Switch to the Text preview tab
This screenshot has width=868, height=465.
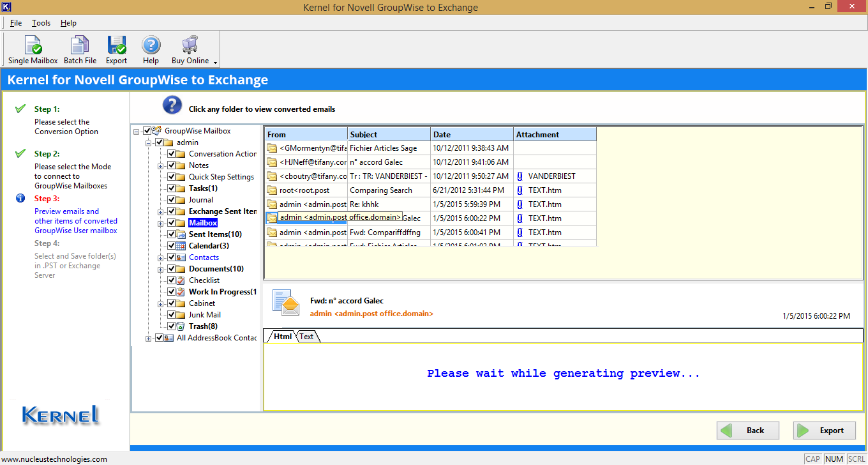(306, 336)
